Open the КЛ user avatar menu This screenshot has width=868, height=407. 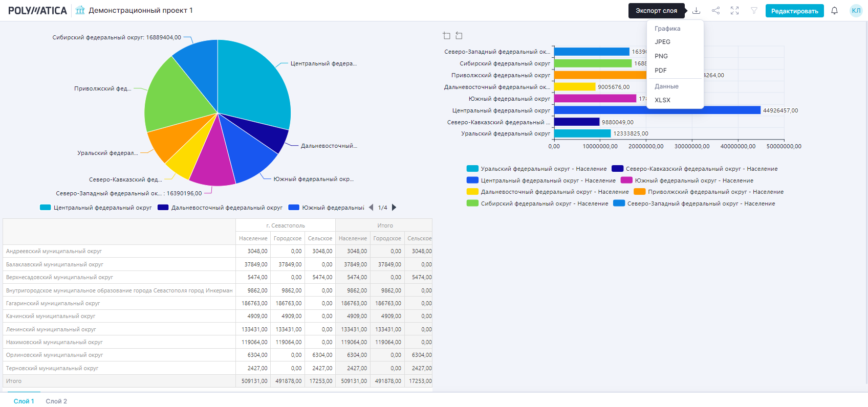coord(856,11)
